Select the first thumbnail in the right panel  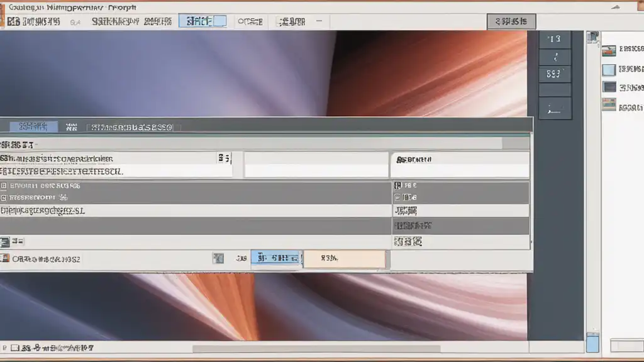609,51
